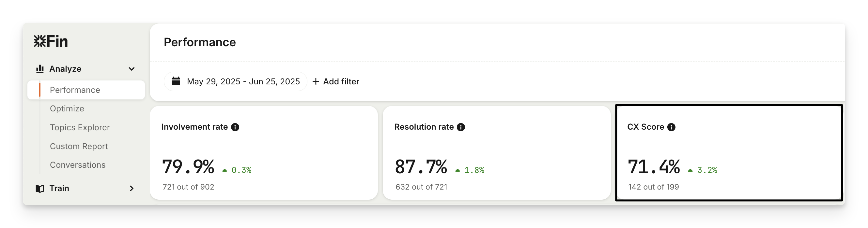The width and height of the screenshot is (868, 228).
Task: Click the 87.7% Resolution rate value
Action: (421, 167)
